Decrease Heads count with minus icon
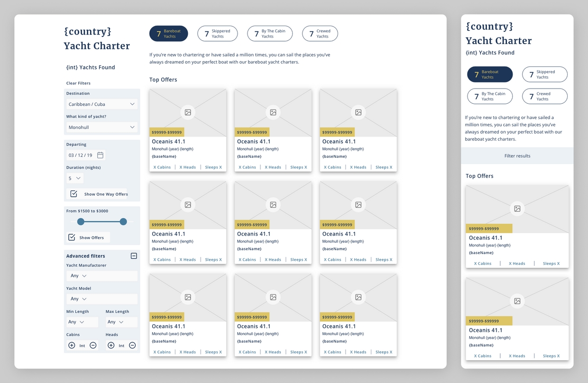The height and width of the screenshot is (383, 588). (132, 346)
